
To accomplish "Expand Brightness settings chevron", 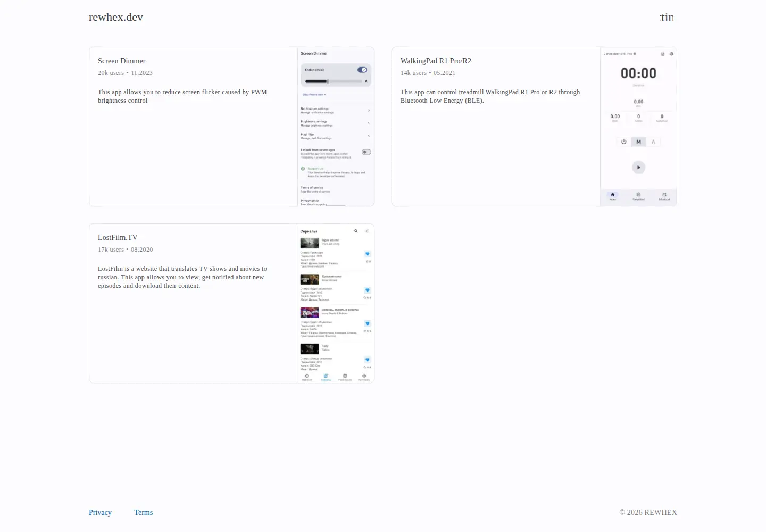I will click(x=369, y=123).
